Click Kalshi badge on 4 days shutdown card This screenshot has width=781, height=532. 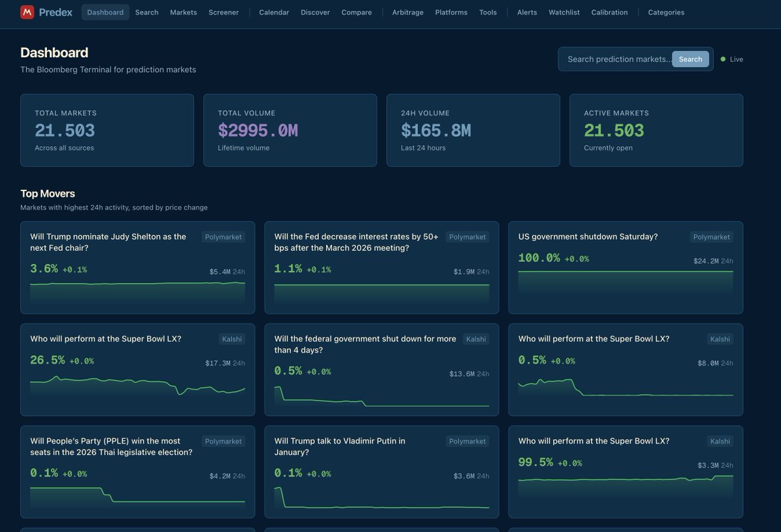476,339
